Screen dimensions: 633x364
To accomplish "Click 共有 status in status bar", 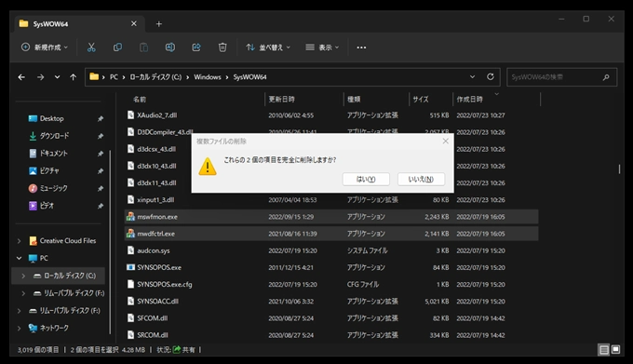I will point(184,349).
